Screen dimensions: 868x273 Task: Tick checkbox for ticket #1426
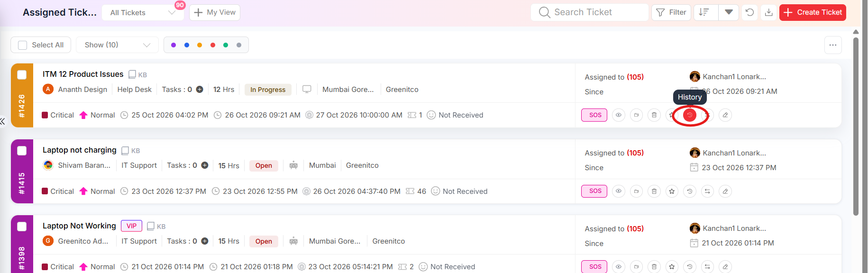tap(22, 75)
